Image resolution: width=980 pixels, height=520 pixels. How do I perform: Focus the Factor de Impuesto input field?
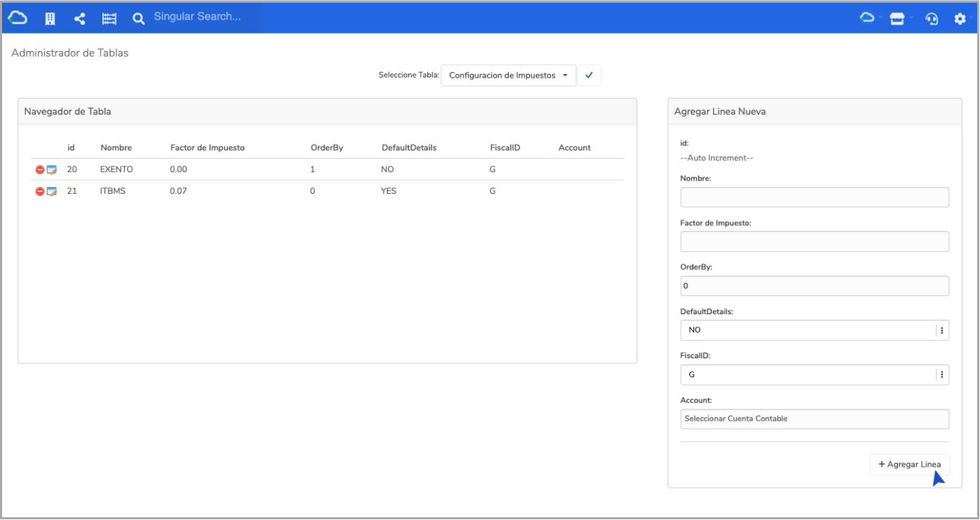[x=815, y=241]
